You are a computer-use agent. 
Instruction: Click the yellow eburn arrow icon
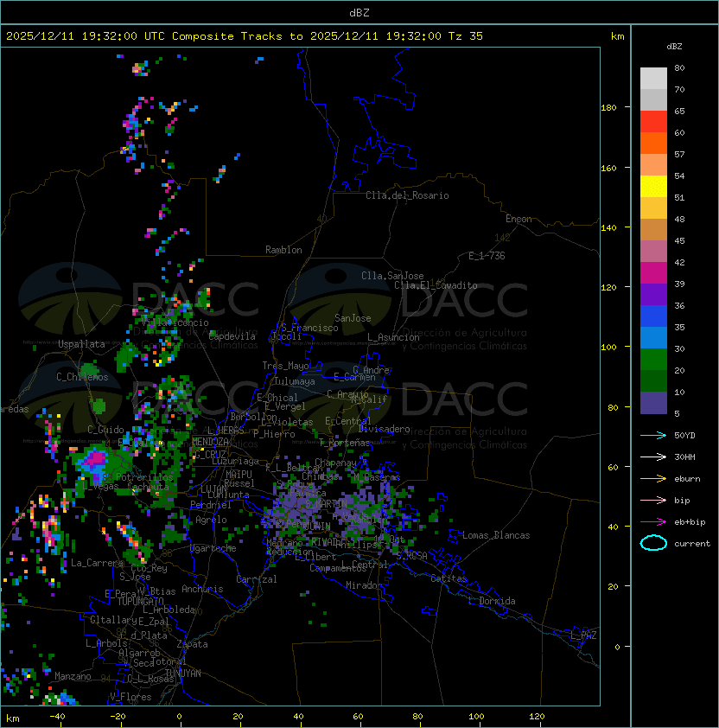pyautogui.click(x=653, y=478)
